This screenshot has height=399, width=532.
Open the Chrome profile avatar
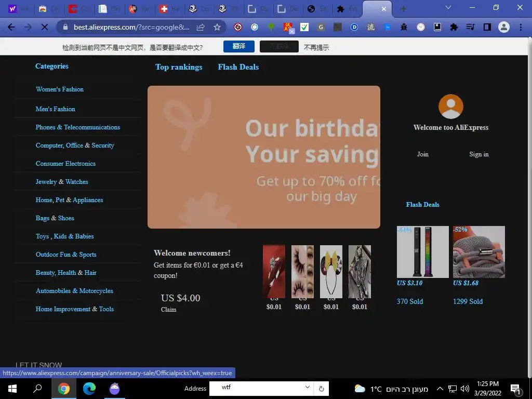click(504, 27)
